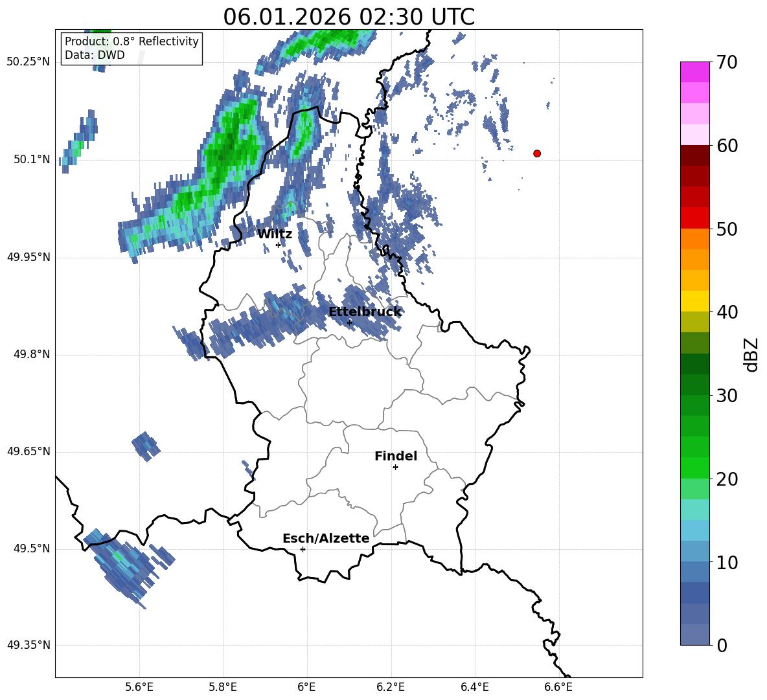This screenshot has width=767, height=700.
Task: Click the colorbar tick label 50
Action: 727,229
